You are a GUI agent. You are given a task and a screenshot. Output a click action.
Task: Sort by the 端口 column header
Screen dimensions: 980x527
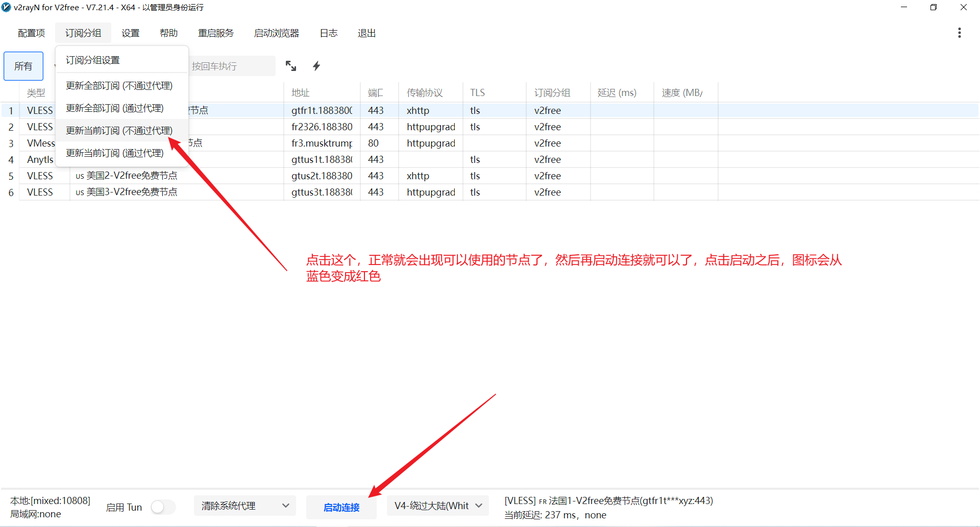[379, 92]
